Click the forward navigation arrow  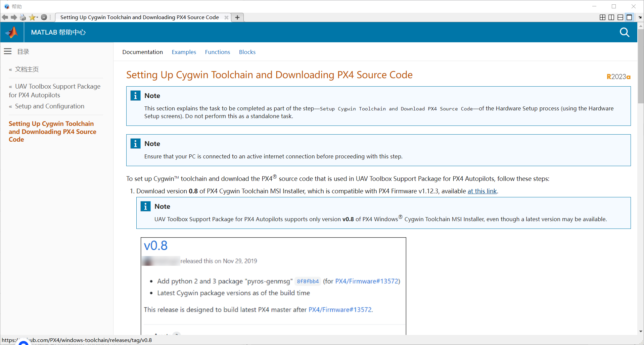pyautogui.click(x=14, y=17)
